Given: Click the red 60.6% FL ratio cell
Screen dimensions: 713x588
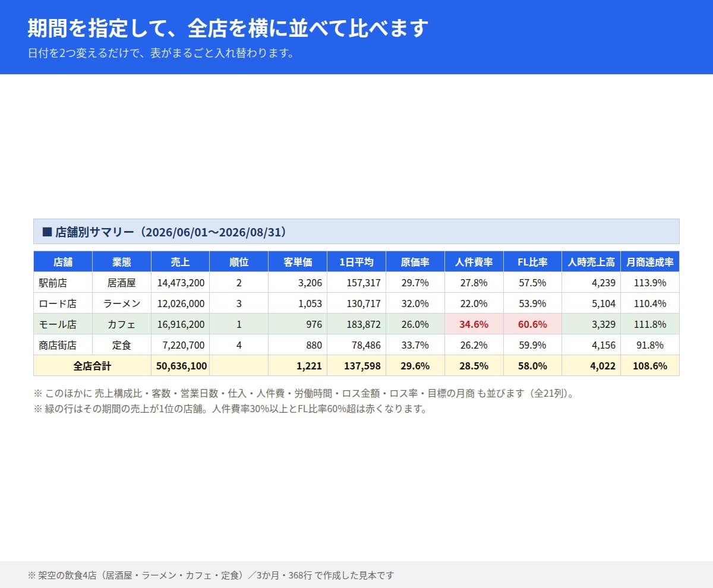Looking at the screenshot, I should pos(532,324).
